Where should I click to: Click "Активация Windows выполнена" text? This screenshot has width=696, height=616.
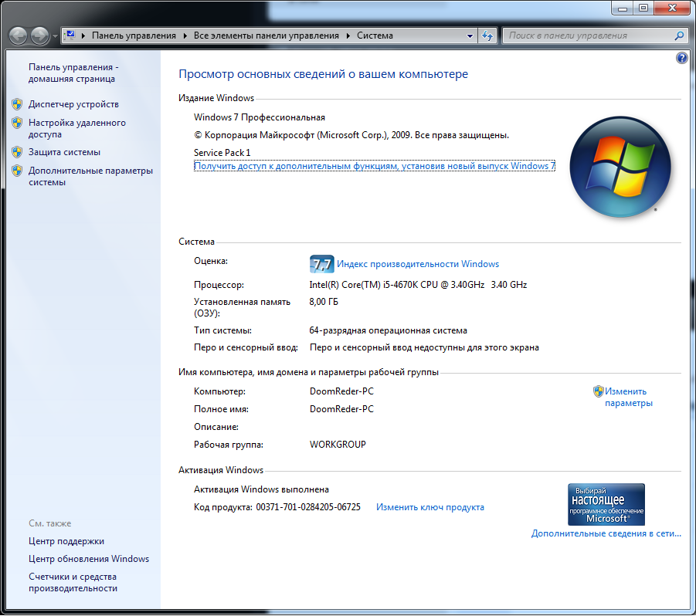(x=261, y=489)
